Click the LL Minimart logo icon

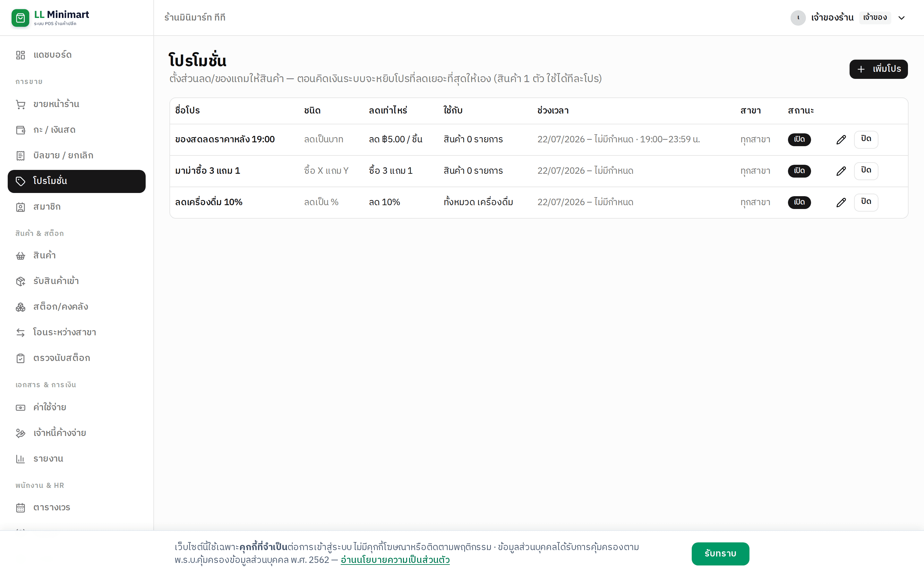20,18
